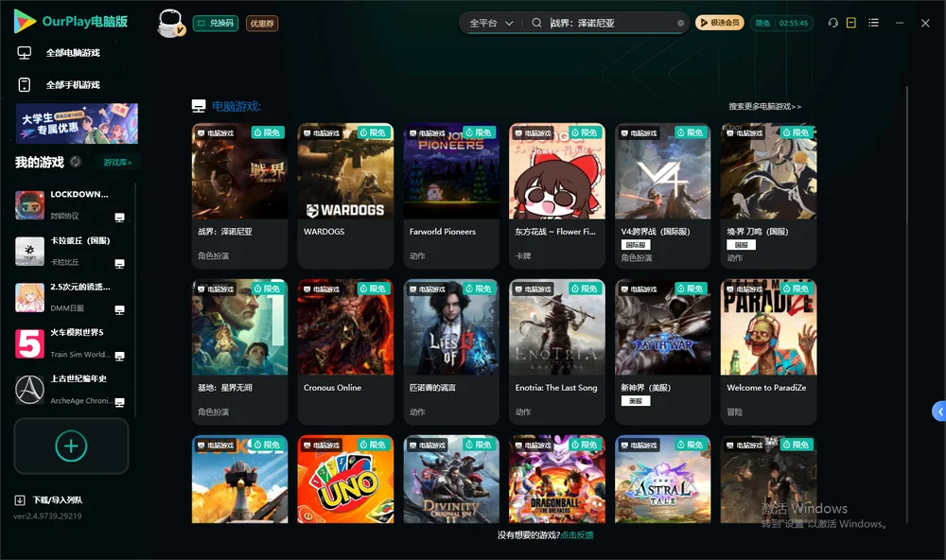The width and height of the screenshot is (946, 560).
Task: Open the UNO game card
Action: (345, 480)
